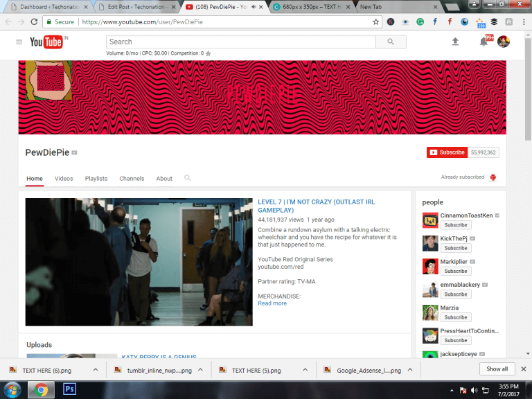Open the YouTube upload arrow icon
532x399 pixels.
(x=455, y=42)
